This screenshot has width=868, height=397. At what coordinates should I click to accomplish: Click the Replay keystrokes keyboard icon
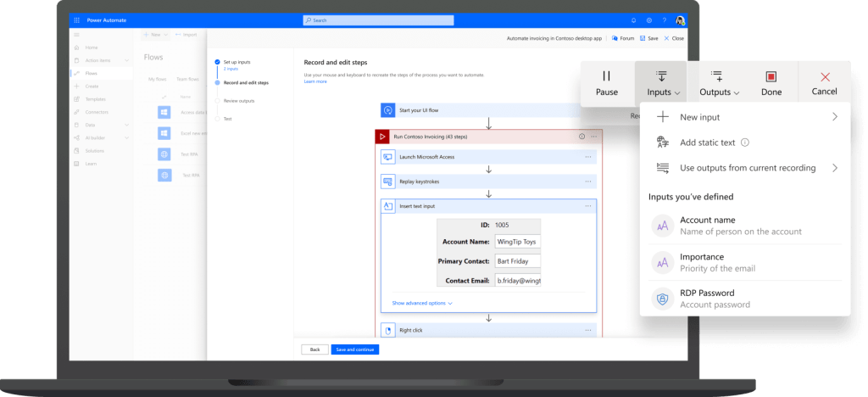(388, 182)
